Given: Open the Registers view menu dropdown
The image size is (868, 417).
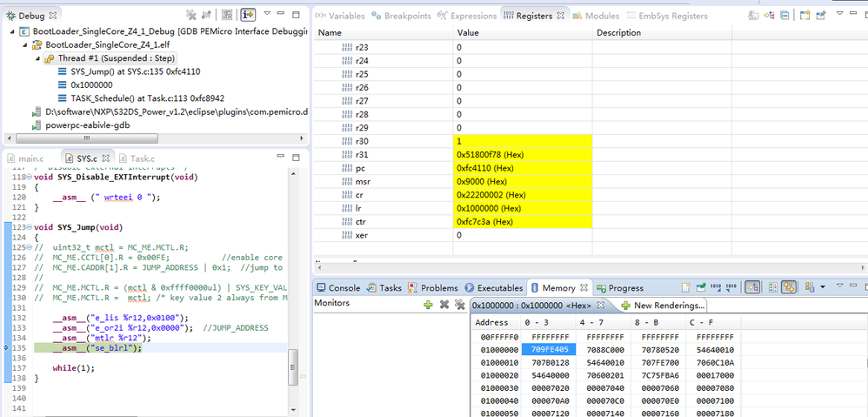Looking at the screenshot, I should (x=840, y=14).
